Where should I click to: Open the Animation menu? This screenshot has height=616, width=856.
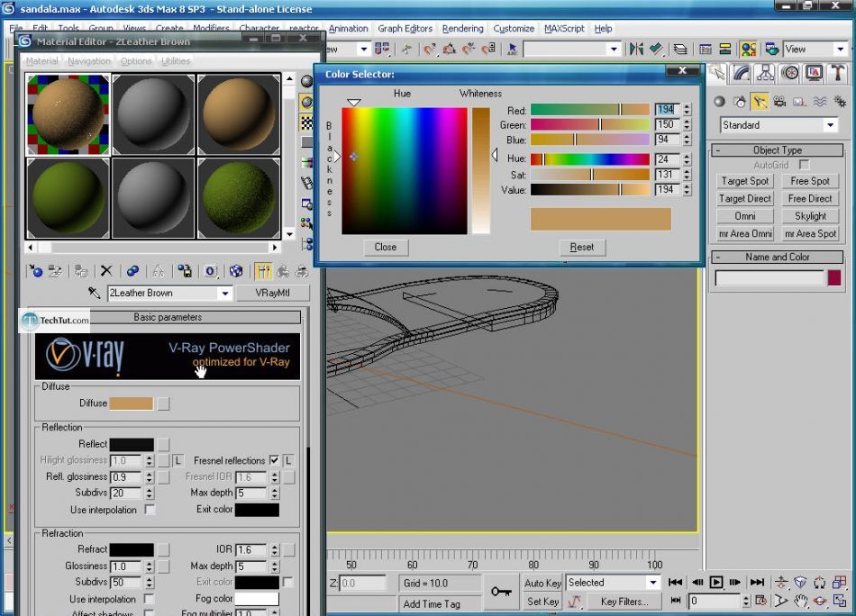pyautogui.click(x=349, y=29)
